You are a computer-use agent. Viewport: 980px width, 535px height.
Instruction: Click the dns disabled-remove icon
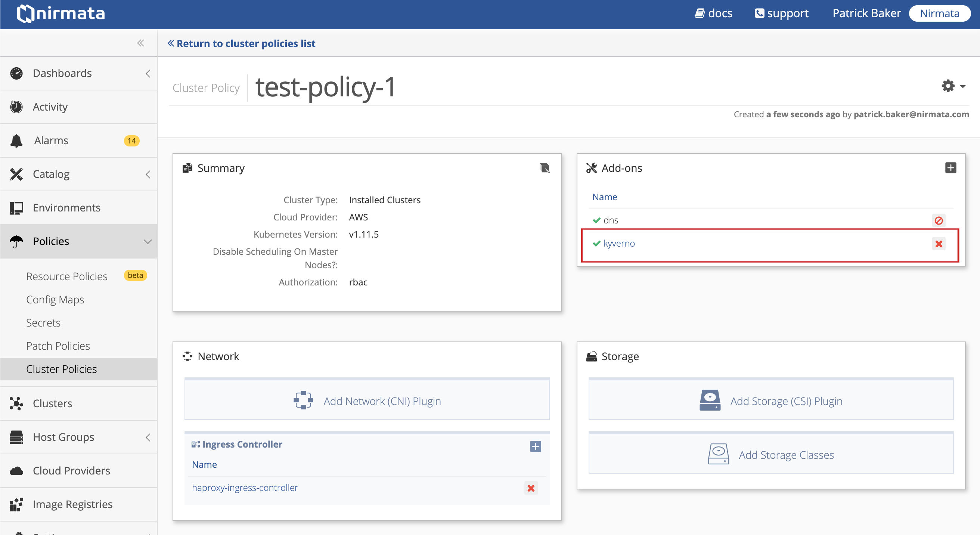point(939,220)
